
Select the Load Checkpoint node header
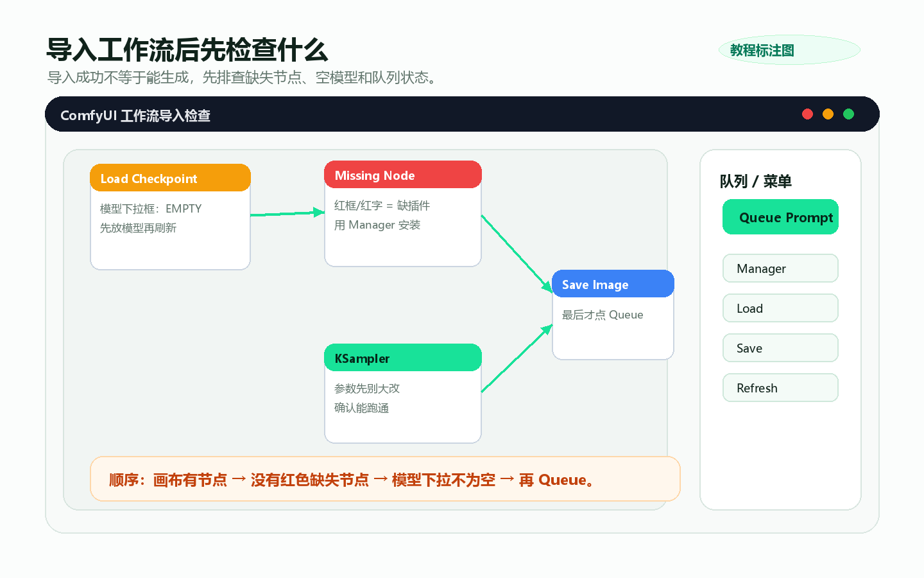coord(170,178)
